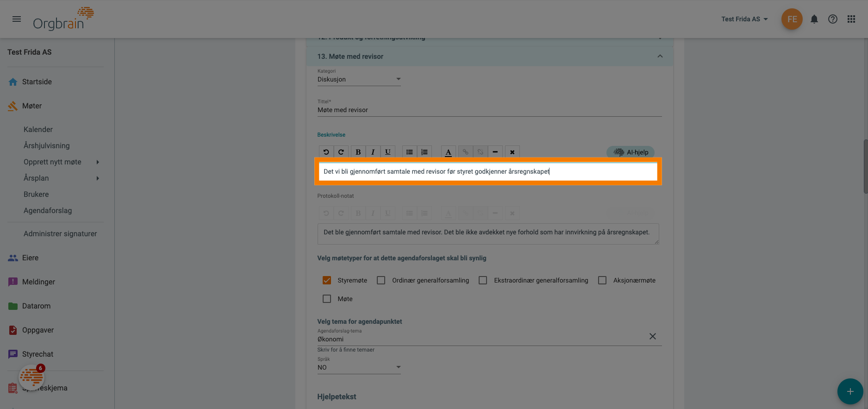Insert link in Beskrivelse editor
The height and width of the screenshot is (409, 868).
click(x=465, y=152)
